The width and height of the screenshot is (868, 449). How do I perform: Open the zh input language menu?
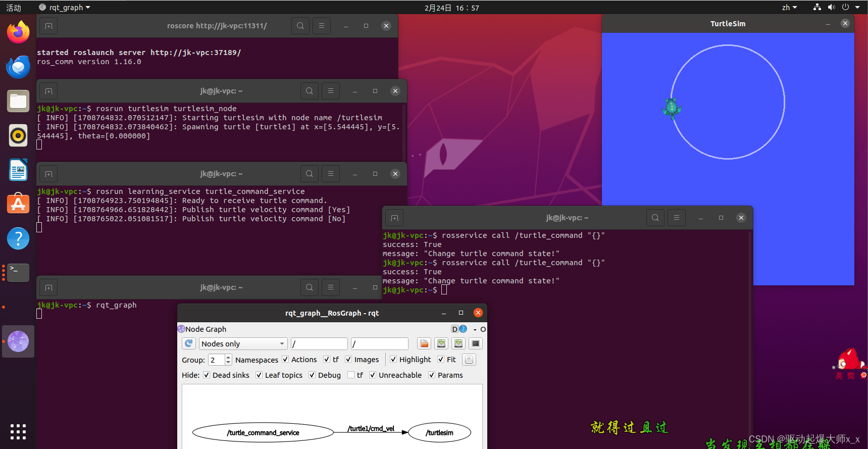(789, 8)
